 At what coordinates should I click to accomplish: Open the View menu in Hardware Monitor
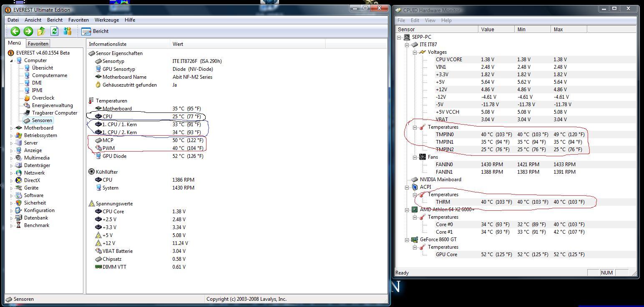(x=430, y=20)
